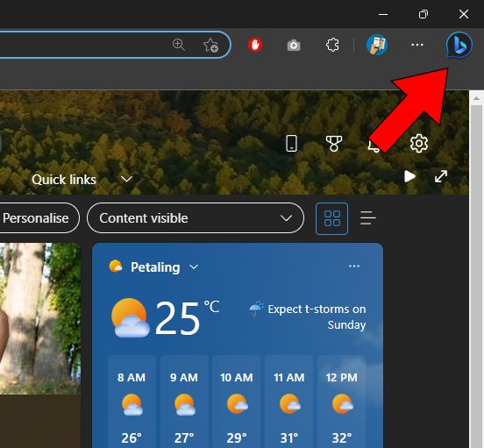Viewport: 484px width, 448px height.
Task: Switch feed to list view layout
Action: point(368,217)
